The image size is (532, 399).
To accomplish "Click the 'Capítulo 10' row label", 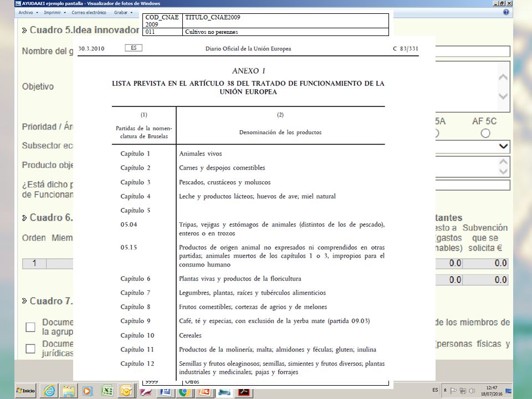I will [x=137, y=336].
